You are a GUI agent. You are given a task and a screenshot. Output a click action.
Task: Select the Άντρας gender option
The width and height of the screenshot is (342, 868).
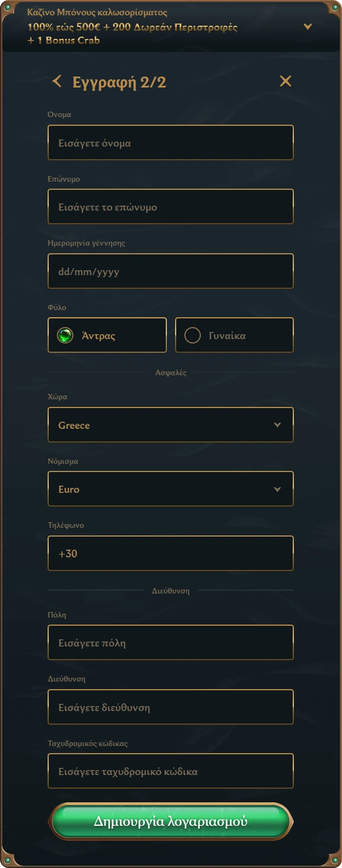[107, 335]
